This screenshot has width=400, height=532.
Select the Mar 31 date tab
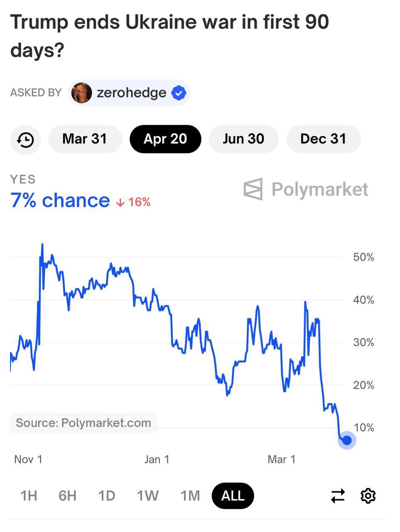[x=85, y=139]
